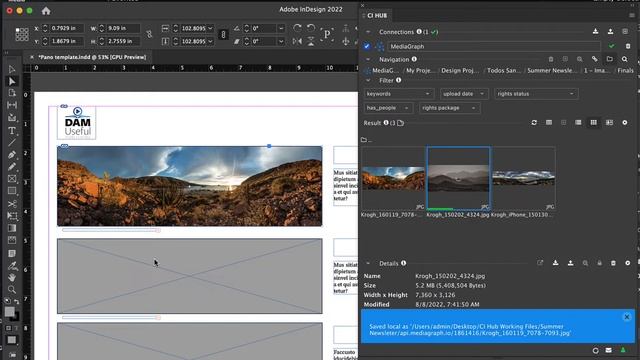This screenshot has height=360, width=640.
Task: Toggle constrain proportions for width and height
Action: 149,34
